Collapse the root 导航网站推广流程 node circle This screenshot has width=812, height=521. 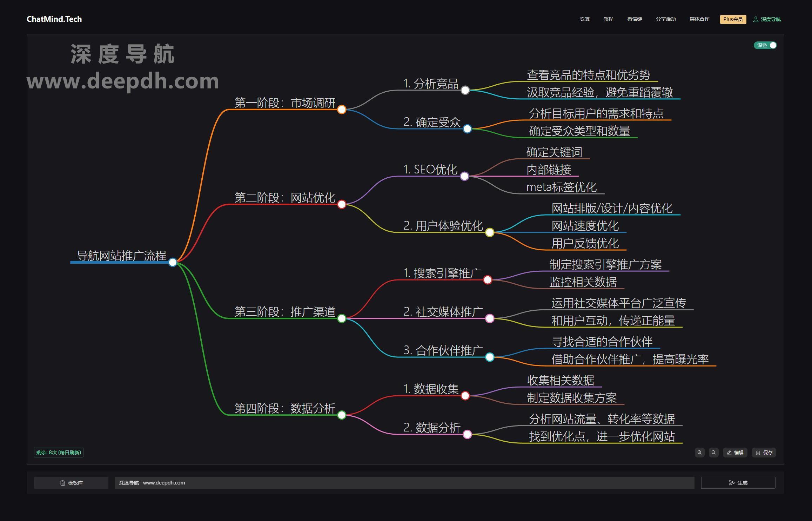coord(173,262)
